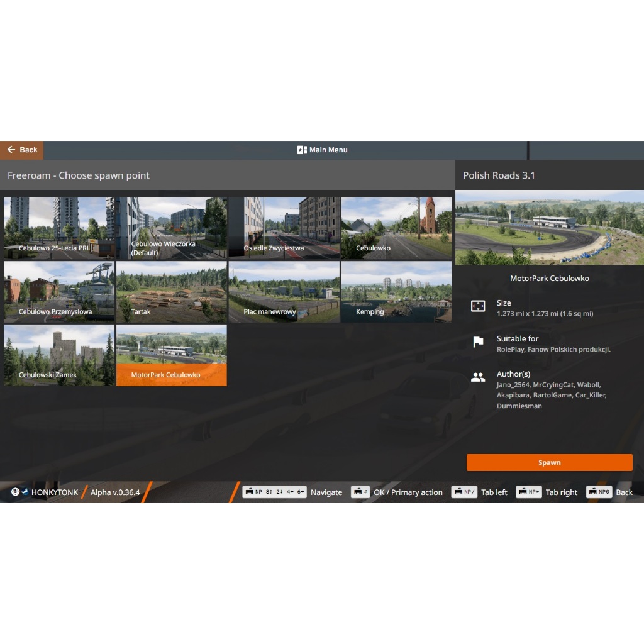Click the MotorPark Cebulowko name under preview
Viewport: 644px width, 644px height.
549,279
